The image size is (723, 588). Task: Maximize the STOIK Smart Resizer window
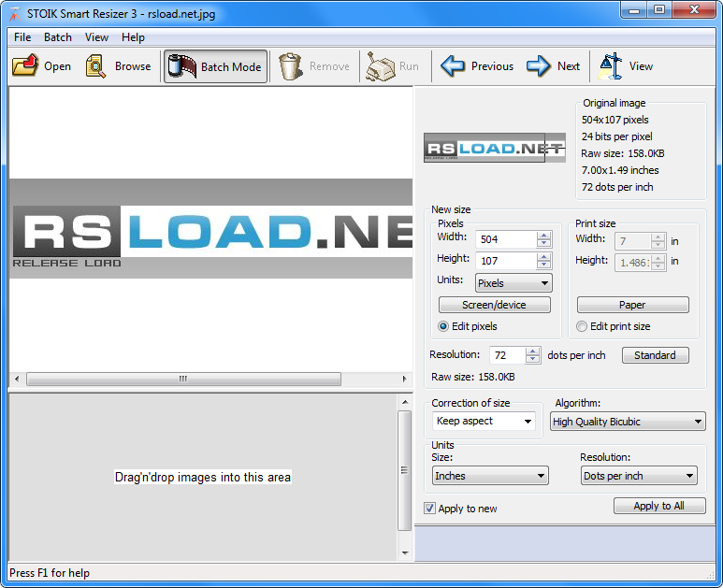[659, 9]
